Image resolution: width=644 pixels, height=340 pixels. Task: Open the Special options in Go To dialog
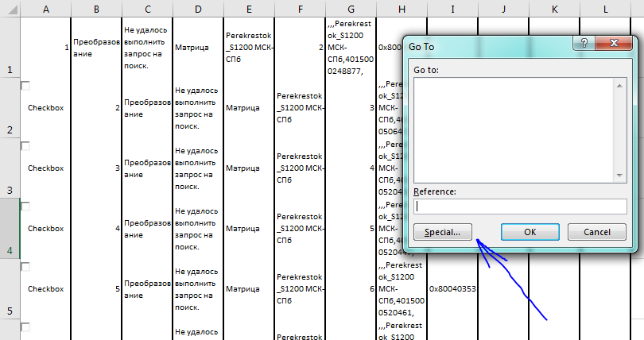443,232
